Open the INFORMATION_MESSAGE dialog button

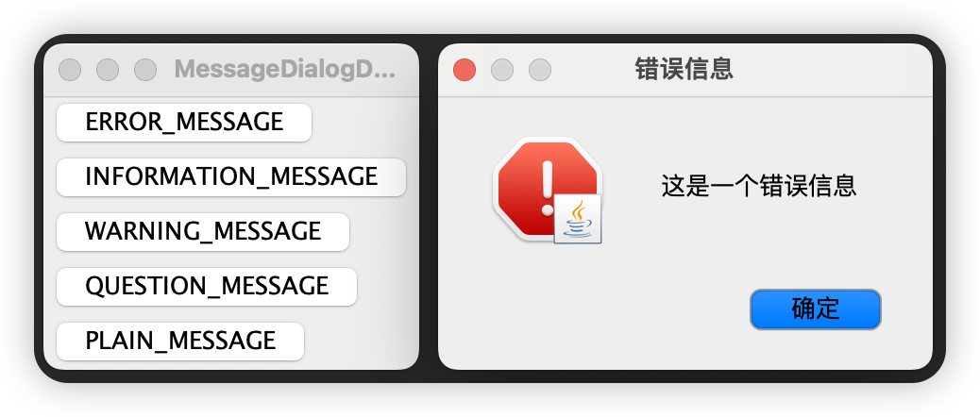tap(231, 177)
